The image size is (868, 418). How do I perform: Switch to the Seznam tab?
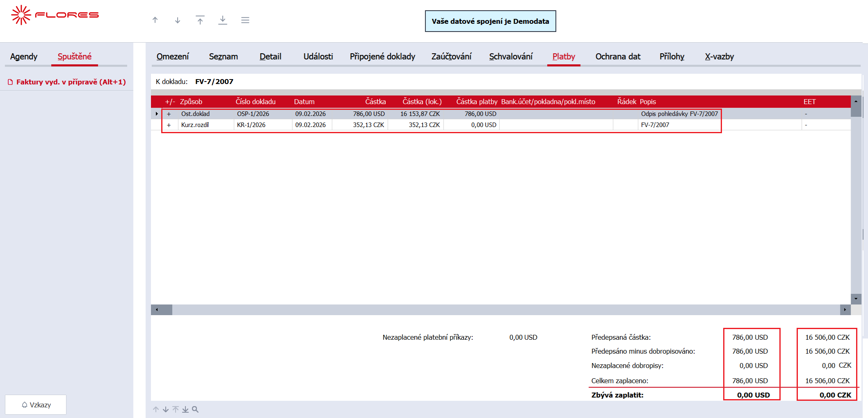point(224,57)
